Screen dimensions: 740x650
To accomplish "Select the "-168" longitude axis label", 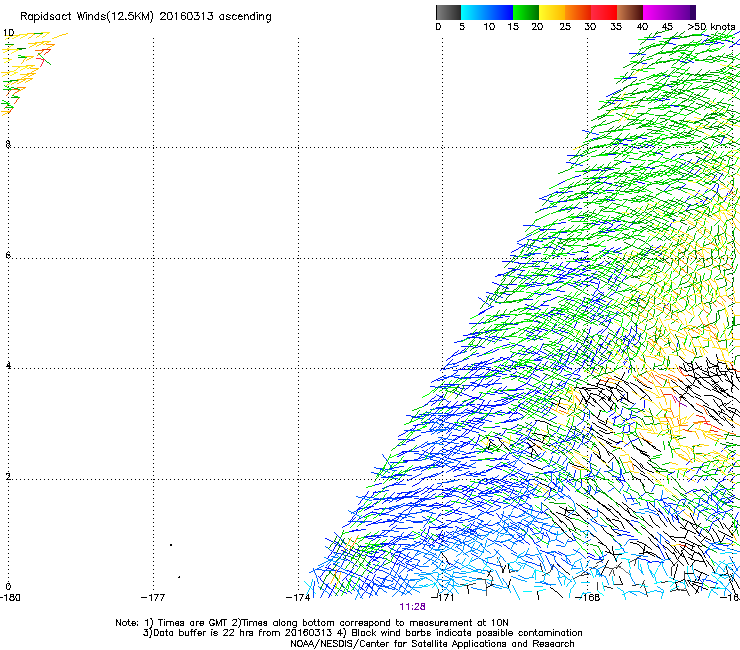I will 588,598.
